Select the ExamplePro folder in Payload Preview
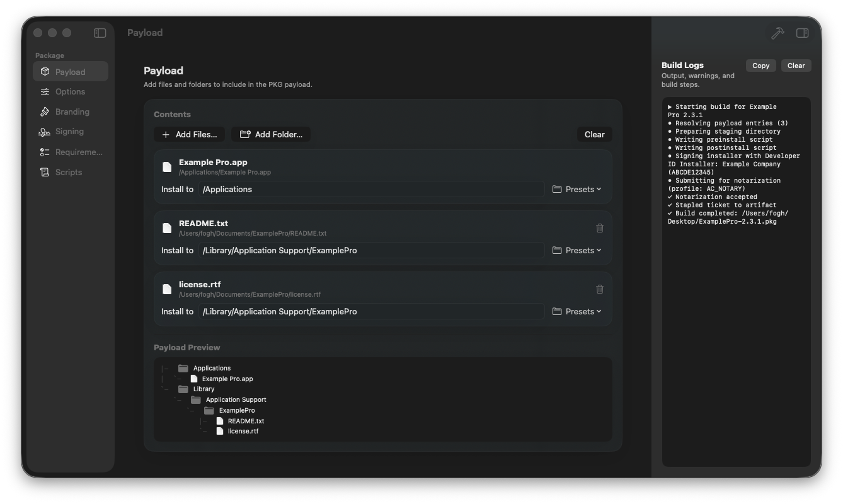Viewport: 843px width, 504px height. point(236,410)
